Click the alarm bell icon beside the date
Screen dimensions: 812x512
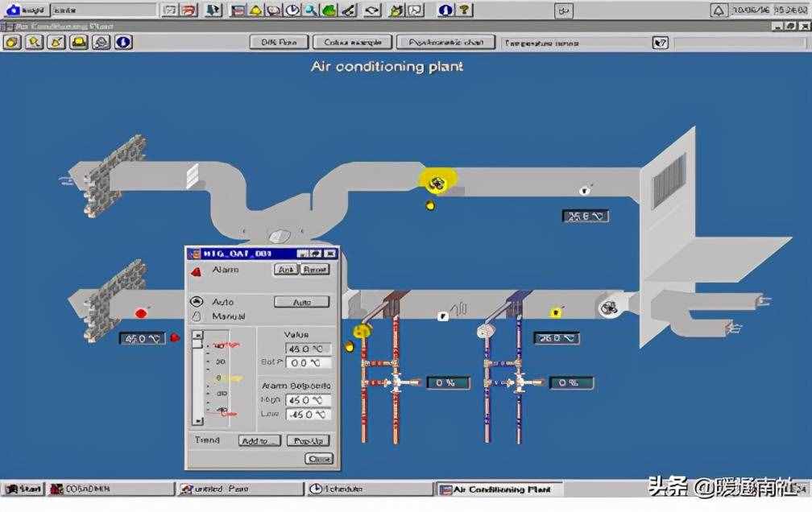pos(719,10)
